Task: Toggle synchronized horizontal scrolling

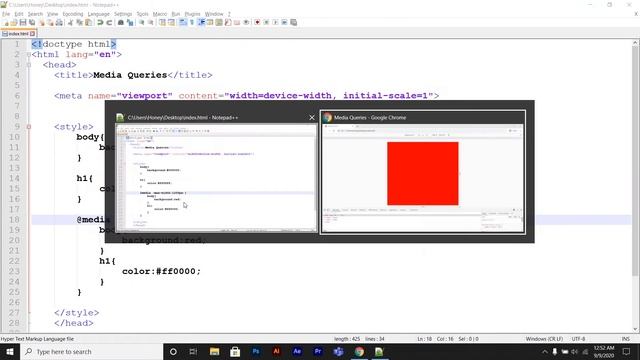Action: click(x=171, y=22)
